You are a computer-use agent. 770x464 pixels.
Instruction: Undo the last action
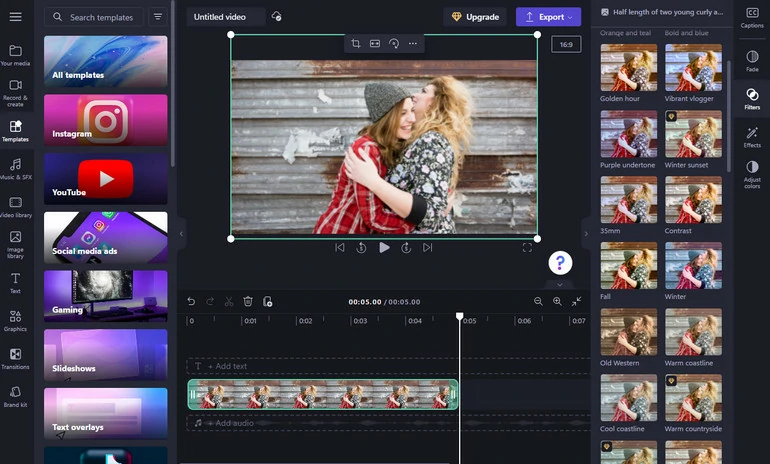point(192,301)
